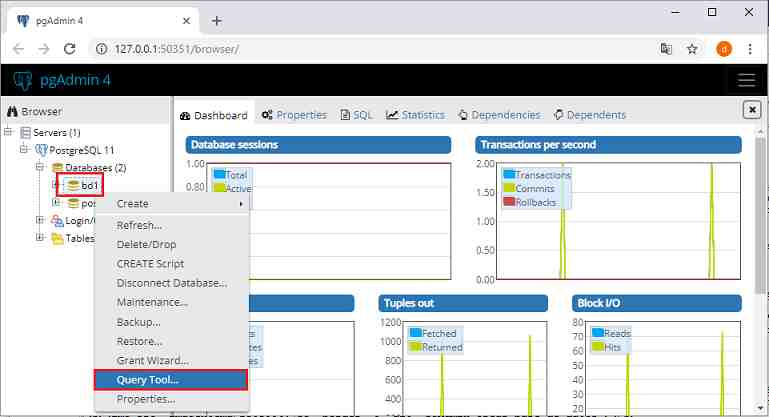Close the dashboard panel with X button
Image resolution: width=769 pixels, height=417 pixels.
(x=752, y=109)
